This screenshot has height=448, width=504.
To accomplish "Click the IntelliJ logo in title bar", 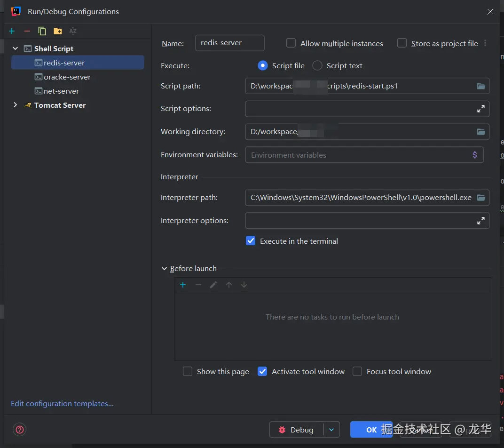I will point(16,12).
